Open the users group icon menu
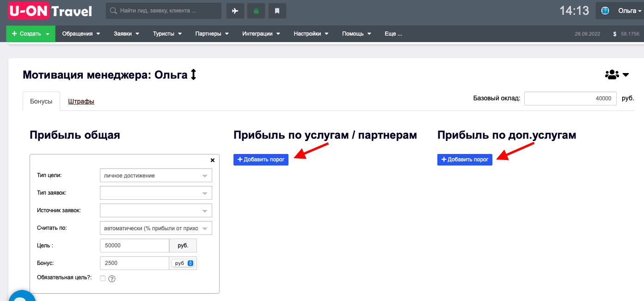The height and width of the screenshot is (301, 644). 617,74
